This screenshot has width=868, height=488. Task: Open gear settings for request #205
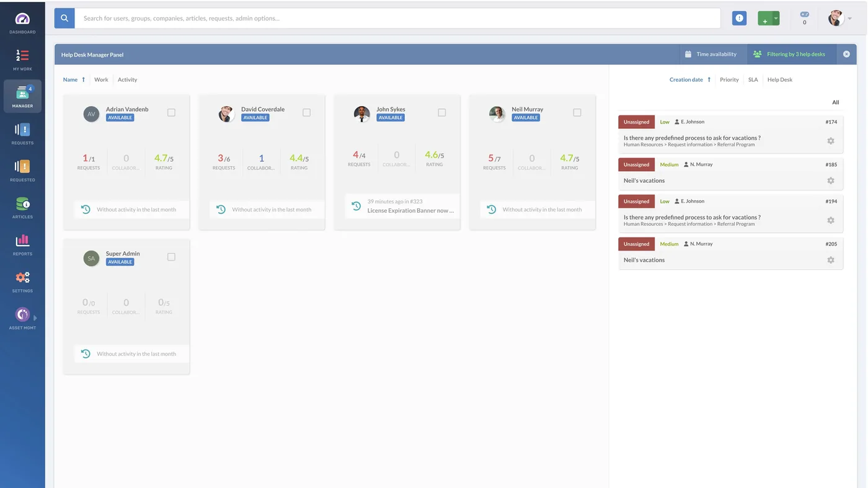(x=831, y=260)
